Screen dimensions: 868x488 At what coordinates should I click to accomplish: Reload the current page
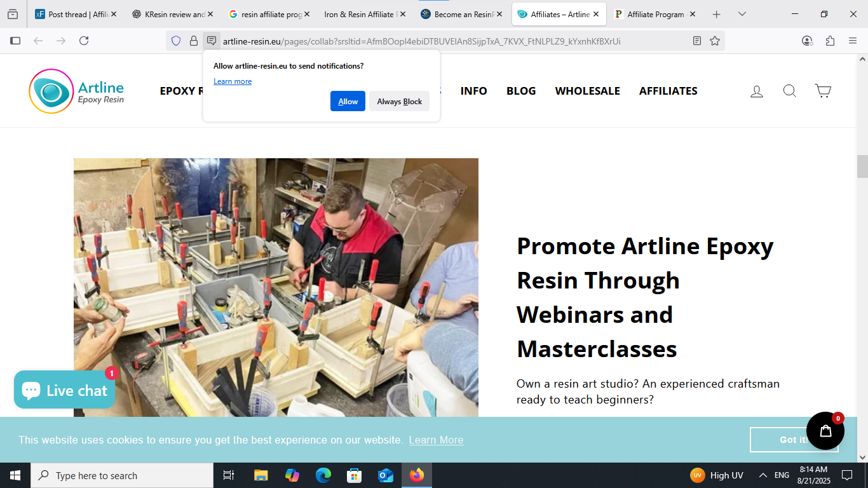pyautogui.click(x=84, y=41)
